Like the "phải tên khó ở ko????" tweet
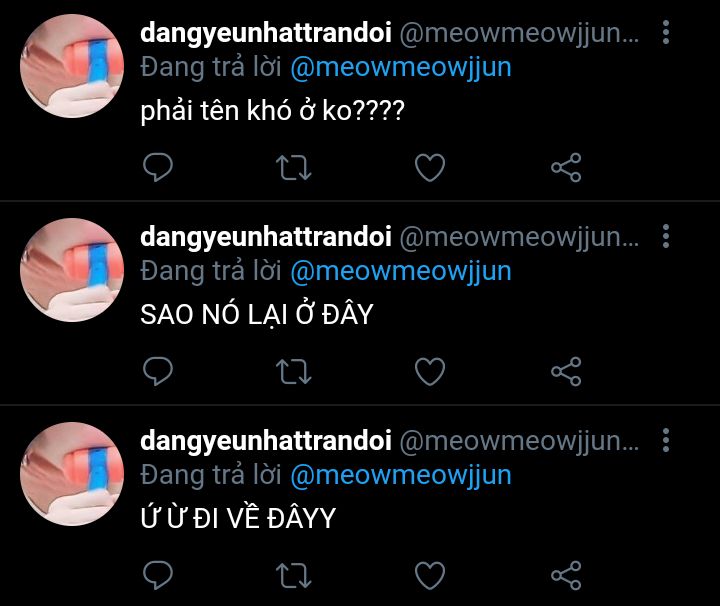This screenshot has height=606, width=720. (430, 168)
